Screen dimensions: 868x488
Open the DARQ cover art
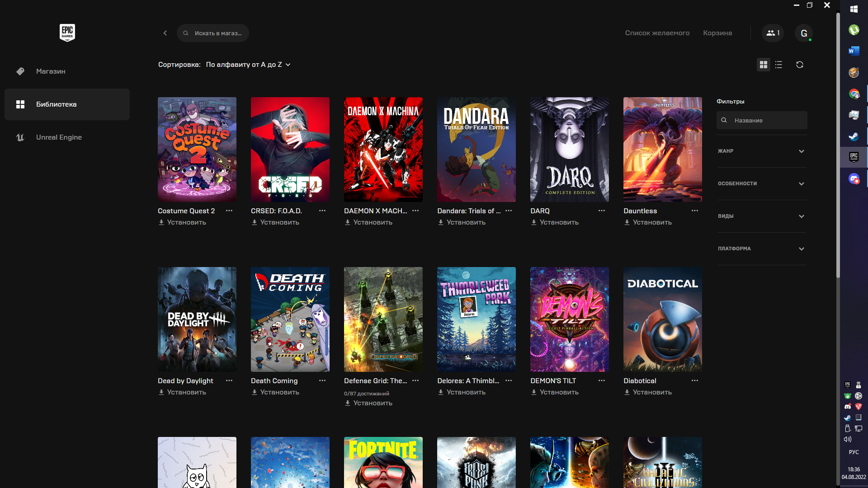pyautogui.click(x=570, y=150)
